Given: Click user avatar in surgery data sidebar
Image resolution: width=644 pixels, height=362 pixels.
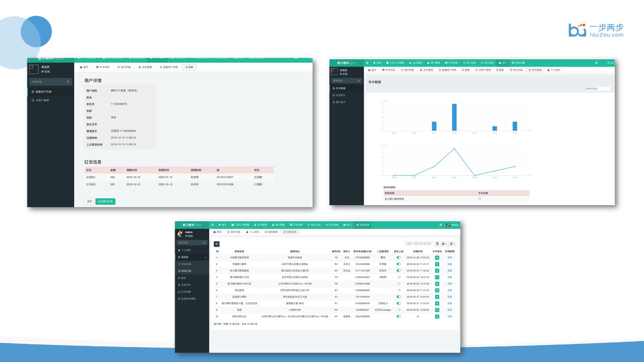Looking at the screenshot, I should click(334, 72).
